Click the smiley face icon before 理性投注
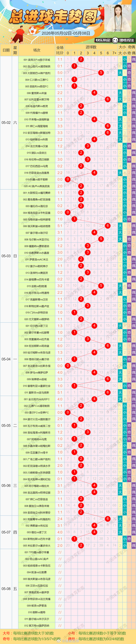136x644 pixels. [115, 40]
